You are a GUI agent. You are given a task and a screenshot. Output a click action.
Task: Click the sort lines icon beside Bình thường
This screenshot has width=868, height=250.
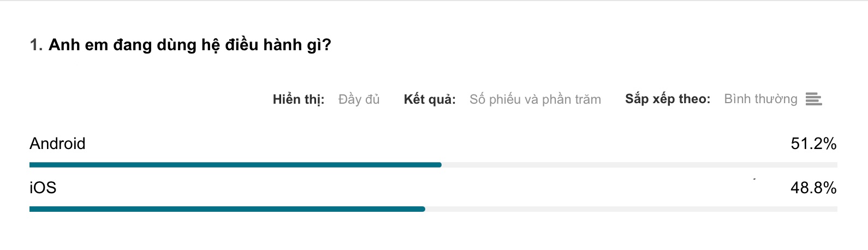(813, 99)
